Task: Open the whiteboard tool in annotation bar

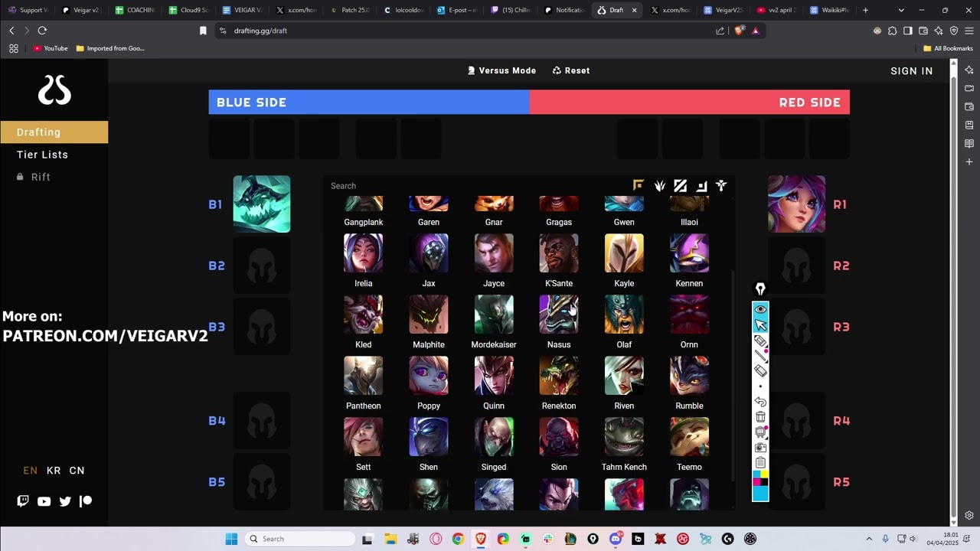Action: pos(760,432)
